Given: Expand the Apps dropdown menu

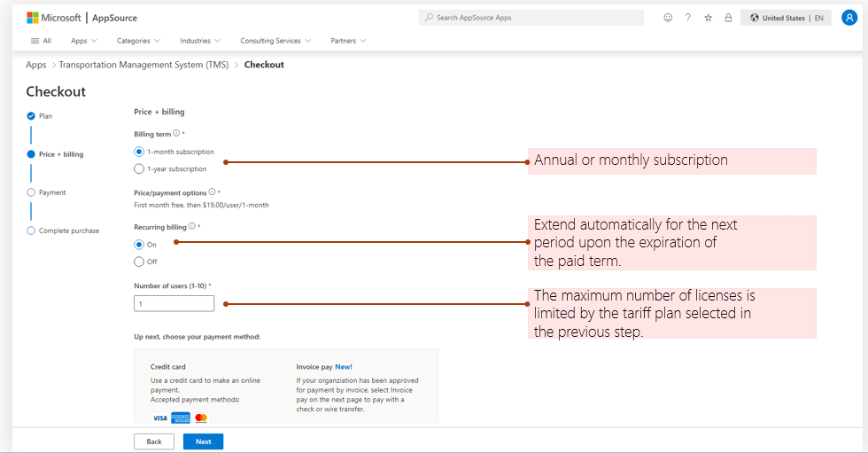Looking at the screenshot, I should [84, 41].
